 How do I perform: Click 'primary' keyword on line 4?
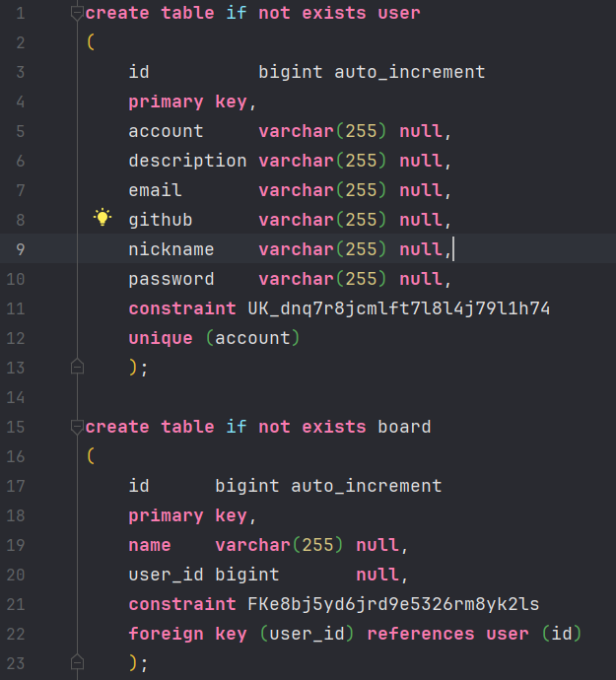click(x=166, y=102)
